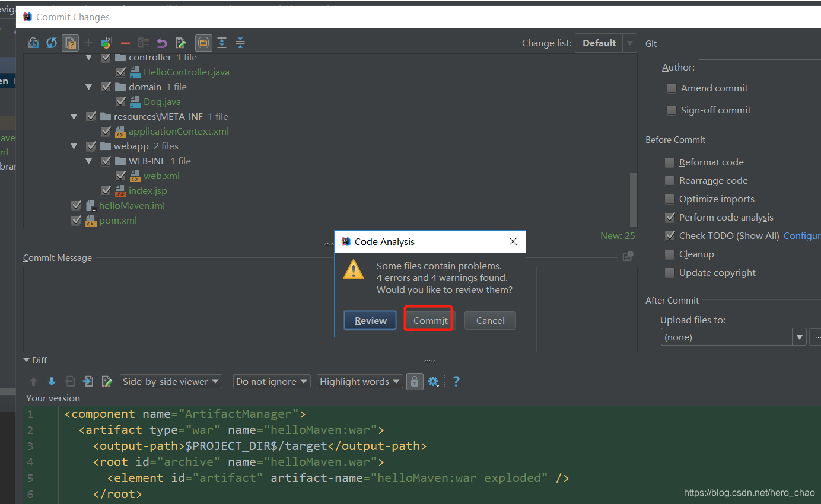Collapse the domain folder tree arrow
The width and height of the screenshot is (821, 504).
[x=89, y=87]
